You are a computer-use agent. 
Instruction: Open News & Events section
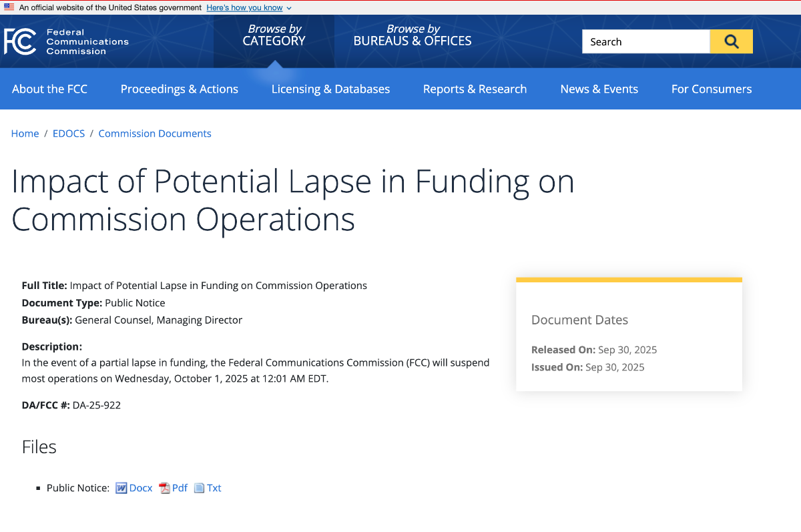(599, 89)
